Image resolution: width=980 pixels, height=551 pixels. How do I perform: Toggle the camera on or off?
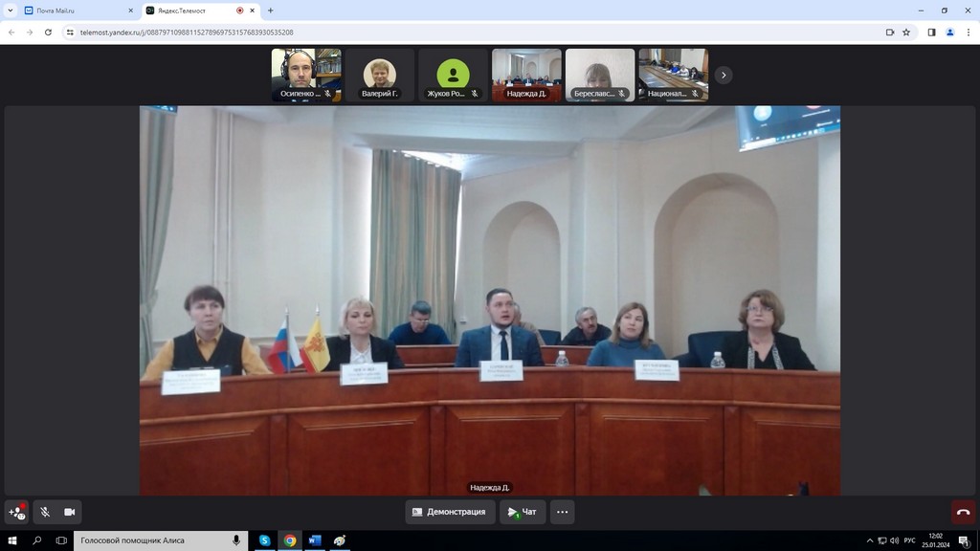(x=70, y=512)
